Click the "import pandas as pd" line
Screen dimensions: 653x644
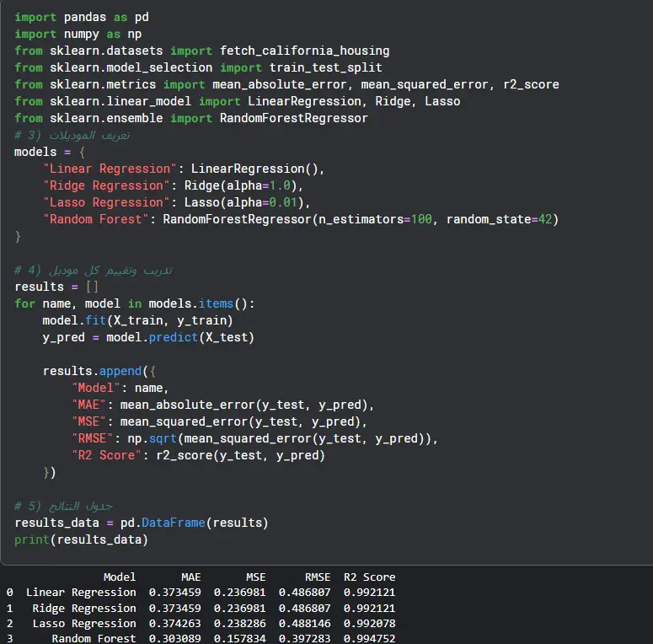pyautogui.click(x=81, y=17)
